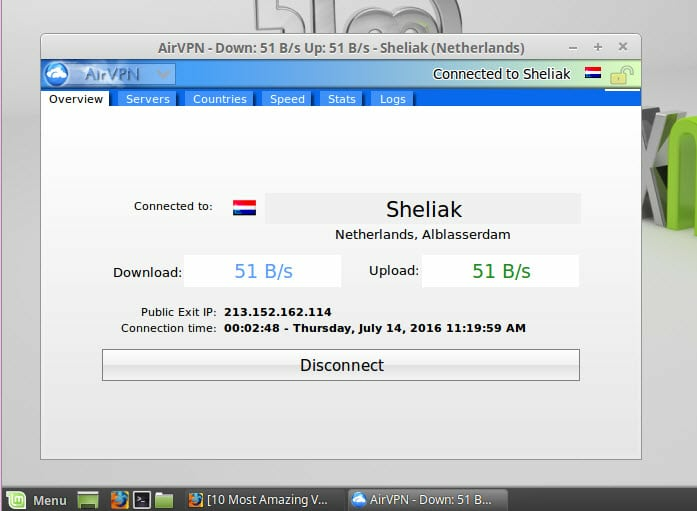Click the 'Upload:' label
Screen dimensions: 697x511
[x=394, y=270]
